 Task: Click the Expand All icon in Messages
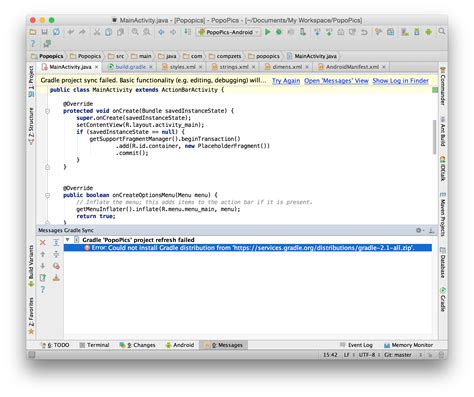click(56, 242)
